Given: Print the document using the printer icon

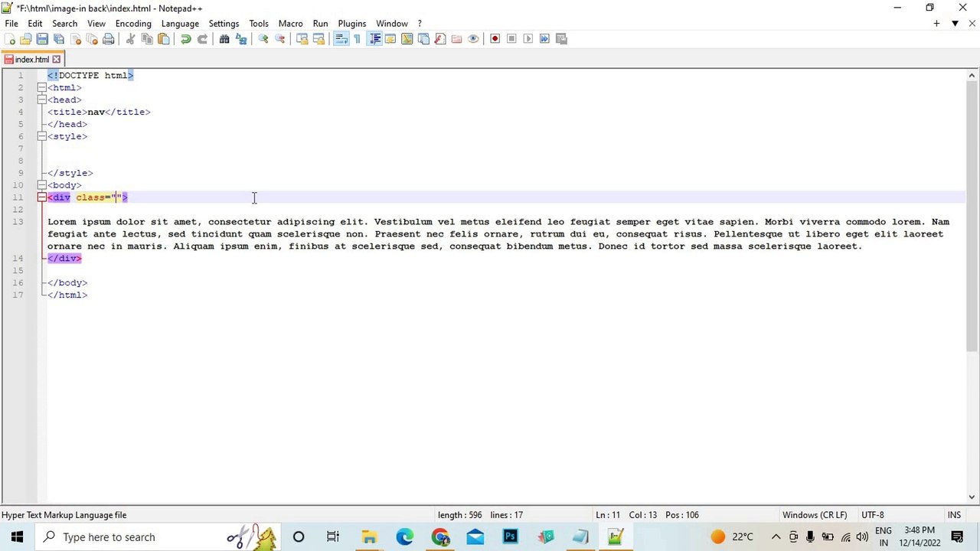Looking at the screenshot, I should click(x=109, y=39).
